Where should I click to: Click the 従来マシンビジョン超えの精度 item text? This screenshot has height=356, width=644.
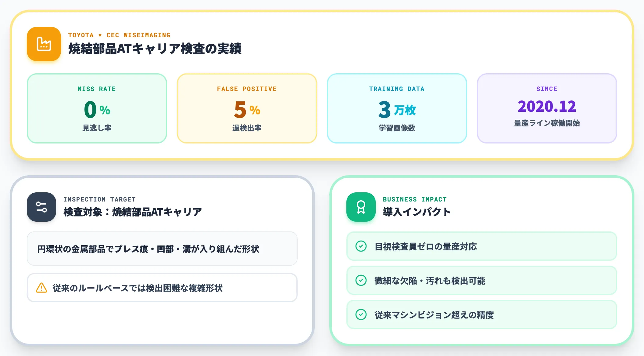click(434, 315)
